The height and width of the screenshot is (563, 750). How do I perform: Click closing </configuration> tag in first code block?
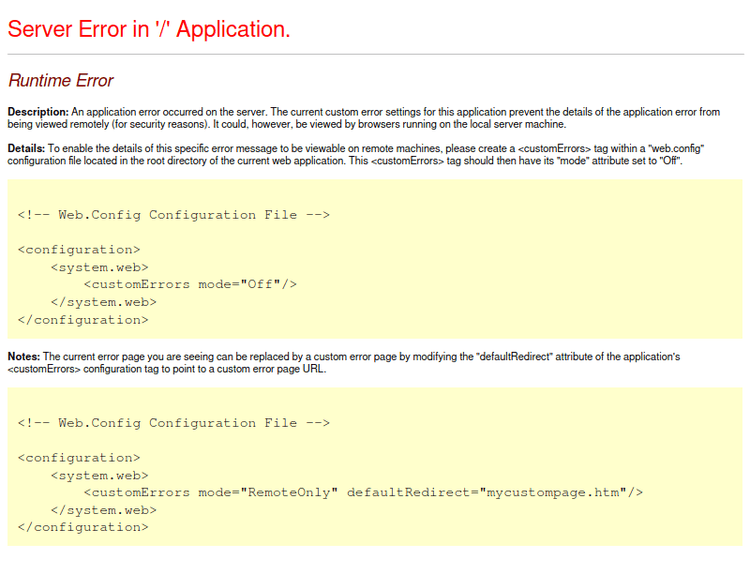click(83, 320)
